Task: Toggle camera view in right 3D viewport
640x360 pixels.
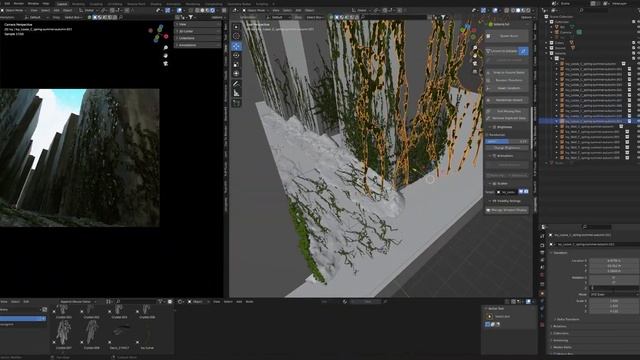Action: pos(475,64)
